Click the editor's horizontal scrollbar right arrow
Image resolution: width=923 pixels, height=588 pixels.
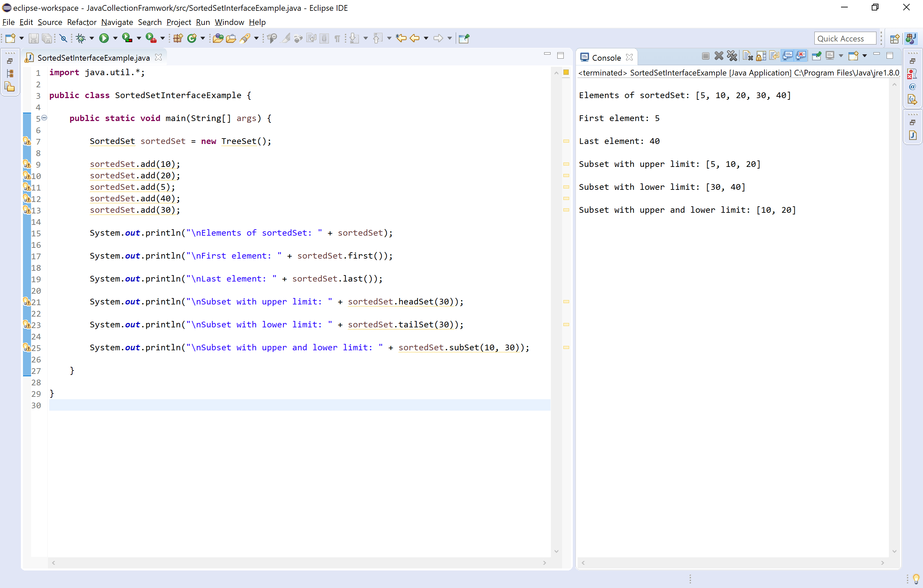tap(546, 563)
